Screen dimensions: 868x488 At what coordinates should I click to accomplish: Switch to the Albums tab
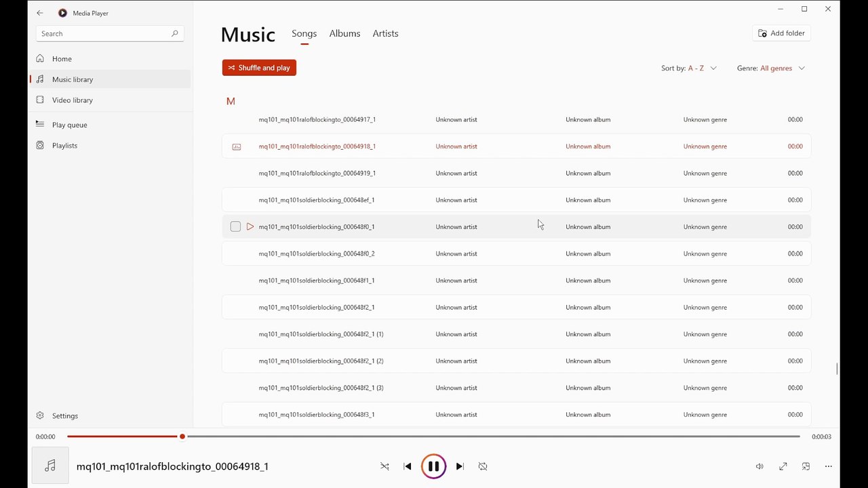344,33
